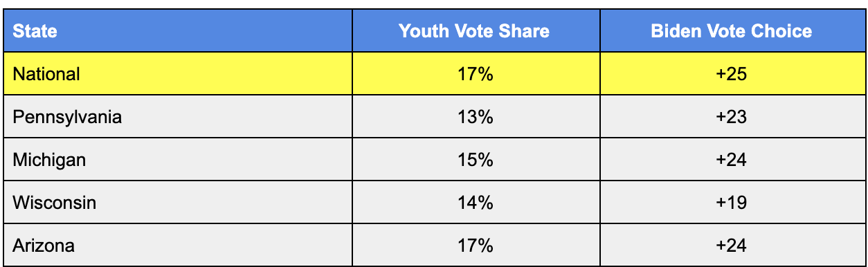Select the +25 cell for National
This screenshot has width=868, height=267.
point(732,73)
